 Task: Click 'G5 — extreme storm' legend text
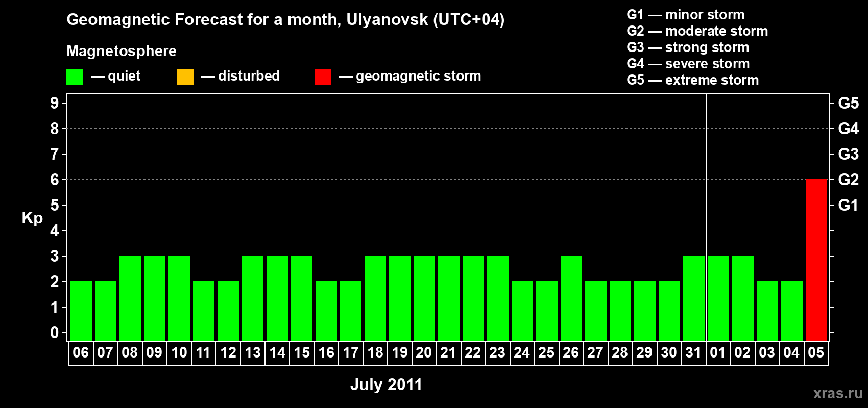click(692, 80)
